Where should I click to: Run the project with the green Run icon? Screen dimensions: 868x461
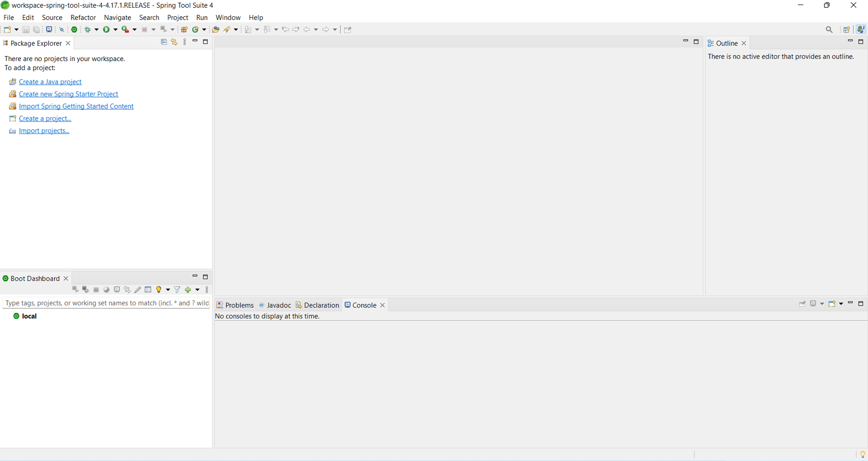tap(108, 29)
